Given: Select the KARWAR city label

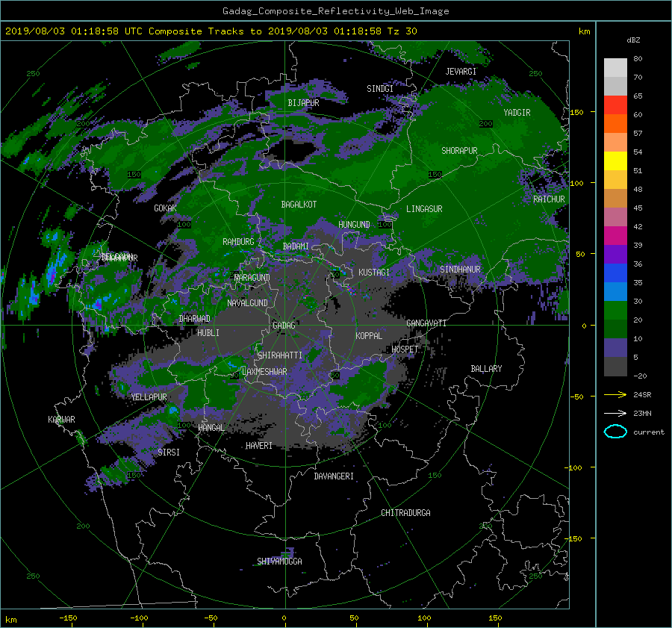Looking at the screenshot, I should [61, 419].
